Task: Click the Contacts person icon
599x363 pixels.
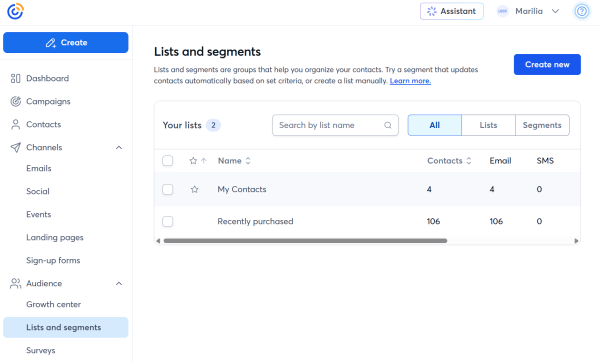Action: 15,124
